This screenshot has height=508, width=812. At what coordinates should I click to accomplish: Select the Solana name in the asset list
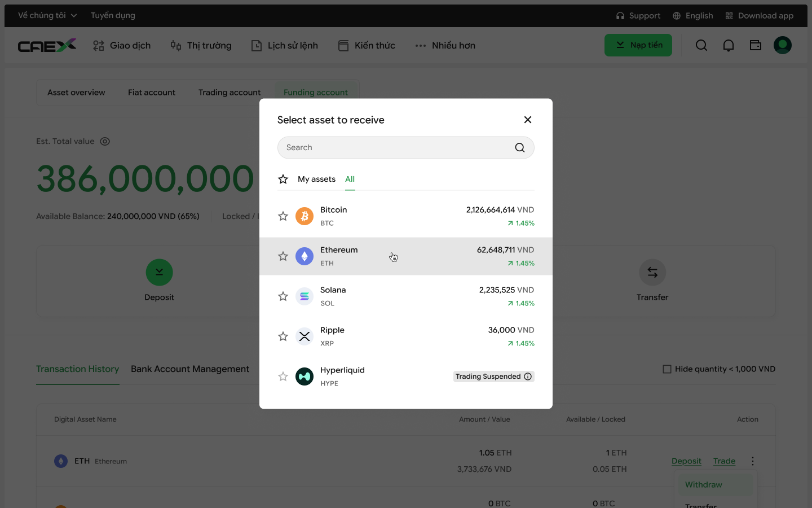(x=333, y=290)
